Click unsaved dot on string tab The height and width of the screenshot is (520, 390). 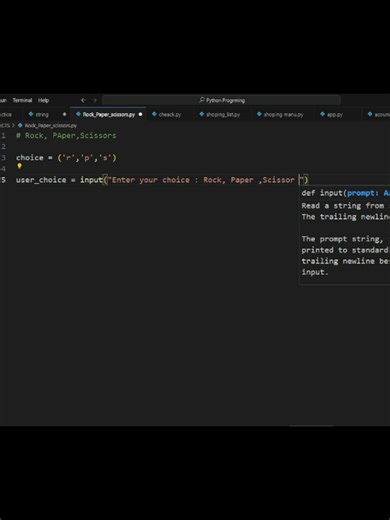64,114
